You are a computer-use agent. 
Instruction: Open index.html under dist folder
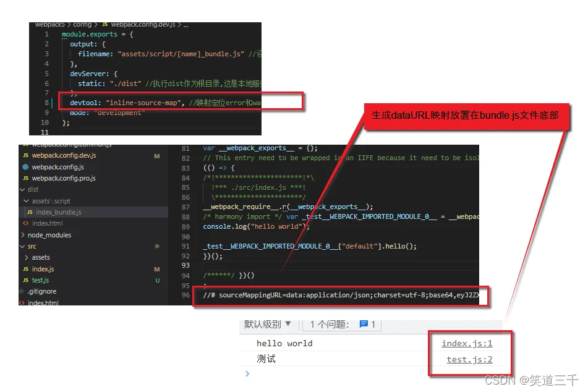click(47, 223)
